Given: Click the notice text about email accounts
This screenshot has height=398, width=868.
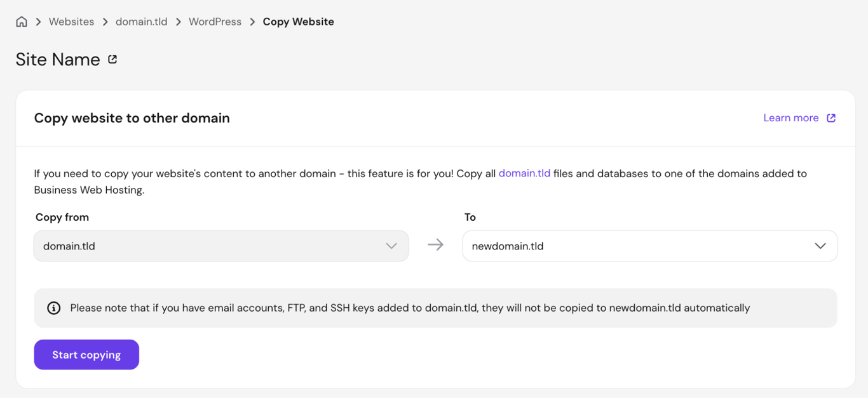Looking at the screenshot, I should pos(410,308).
